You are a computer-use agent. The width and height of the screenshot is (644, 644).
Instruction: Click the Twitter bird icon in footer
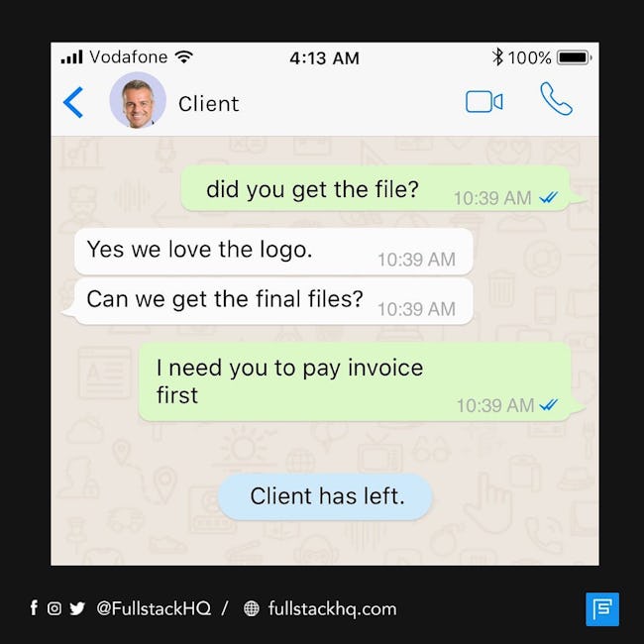(77, 608)
